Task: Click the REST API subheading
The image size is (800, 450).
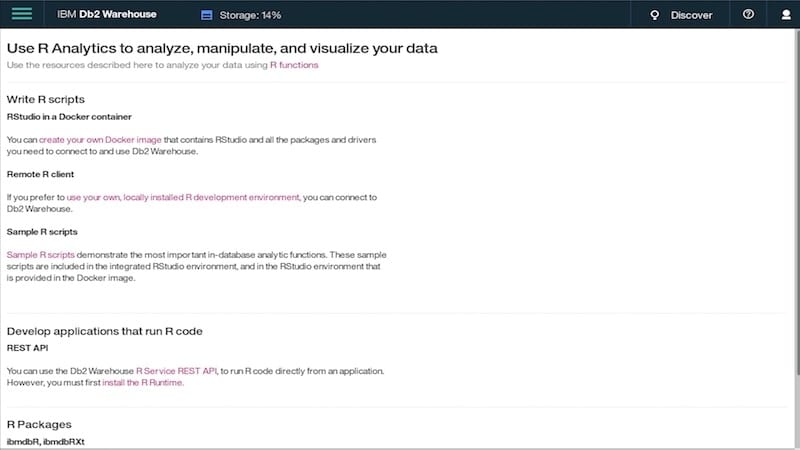Action: pos(28,348)
